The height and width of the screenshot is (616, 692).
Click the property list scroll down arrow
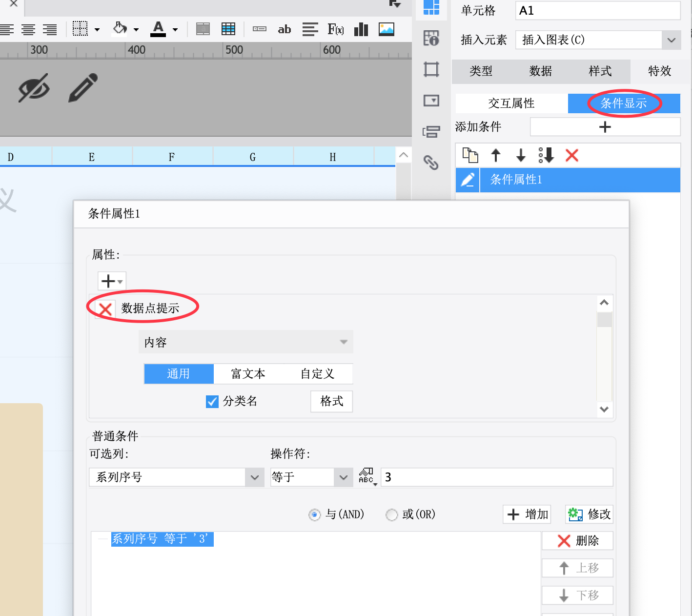(604, 410)
